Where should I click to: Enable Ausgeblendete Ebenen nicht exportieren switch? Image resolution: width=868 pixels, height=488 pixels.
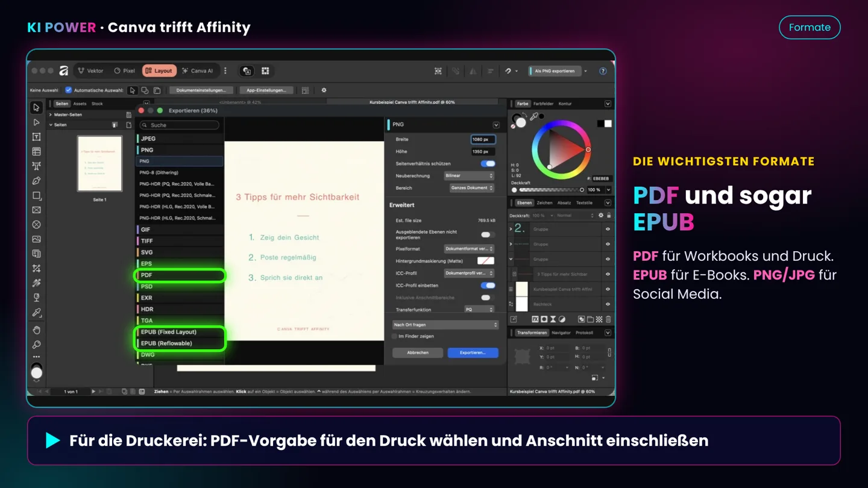(488, 234)
